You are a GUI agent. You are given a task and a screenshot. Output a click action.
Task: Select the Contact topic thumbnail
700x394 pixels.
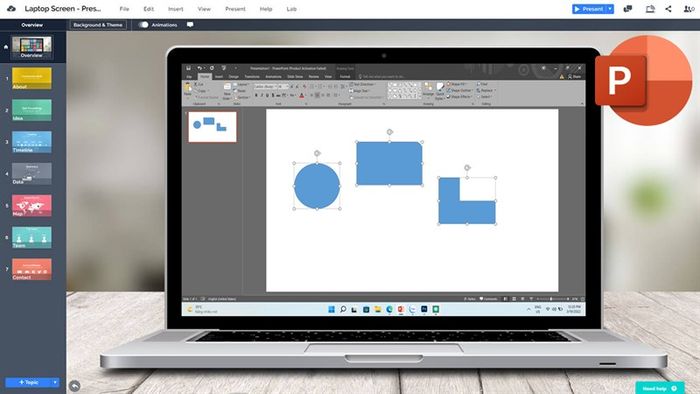pyautogui.click(x=32, y=269)
